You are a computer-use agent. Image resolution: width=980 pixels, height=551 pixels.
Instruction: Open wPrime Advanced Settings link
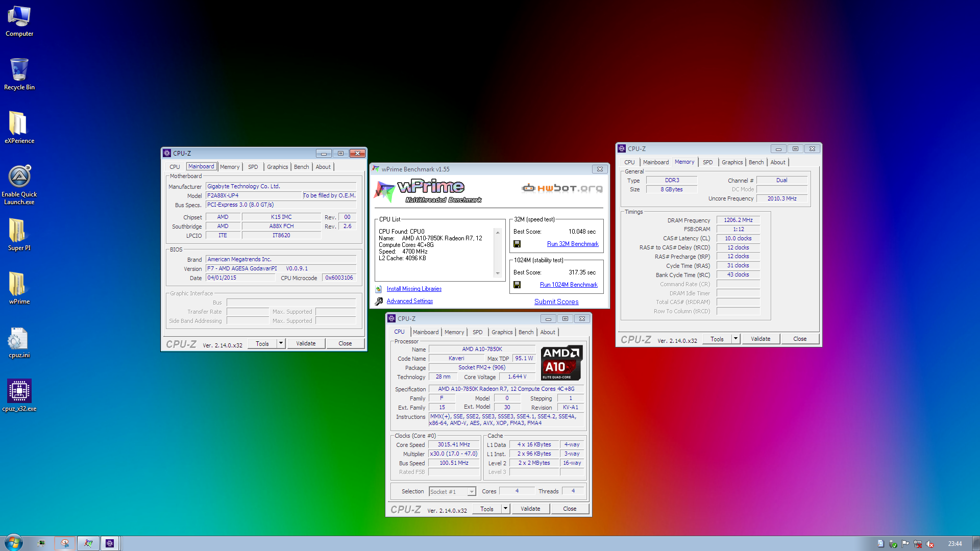[x=410, y=301]
